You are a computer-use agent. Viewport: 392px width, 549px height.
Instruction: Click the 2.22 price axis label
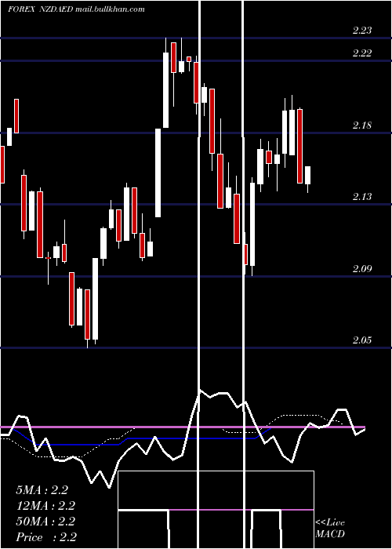tap(362, 53)
